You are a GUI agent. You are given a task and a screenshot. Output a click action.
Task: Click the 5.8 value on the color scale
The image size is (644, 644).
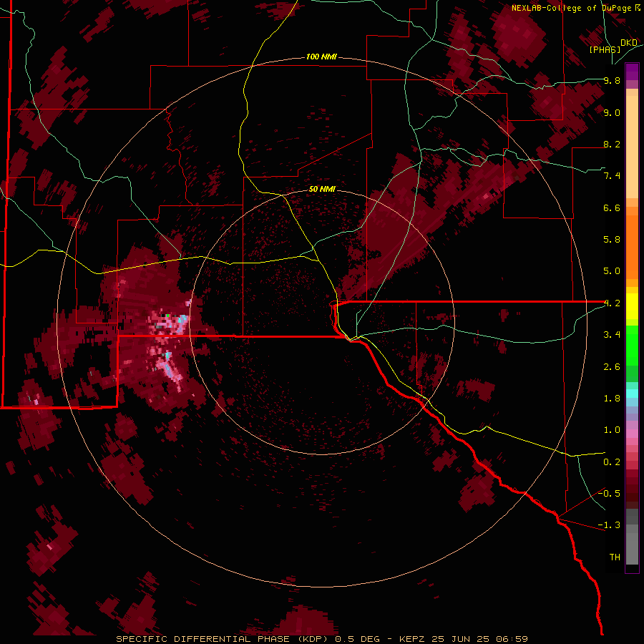[612, 240]
